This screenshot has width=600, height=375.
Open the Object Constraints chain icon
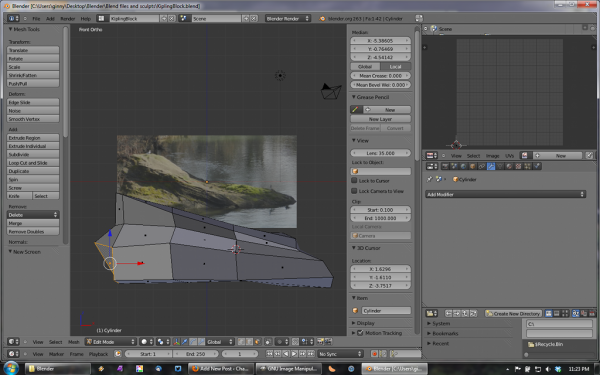pyautogui.click(x=482, y=166)
